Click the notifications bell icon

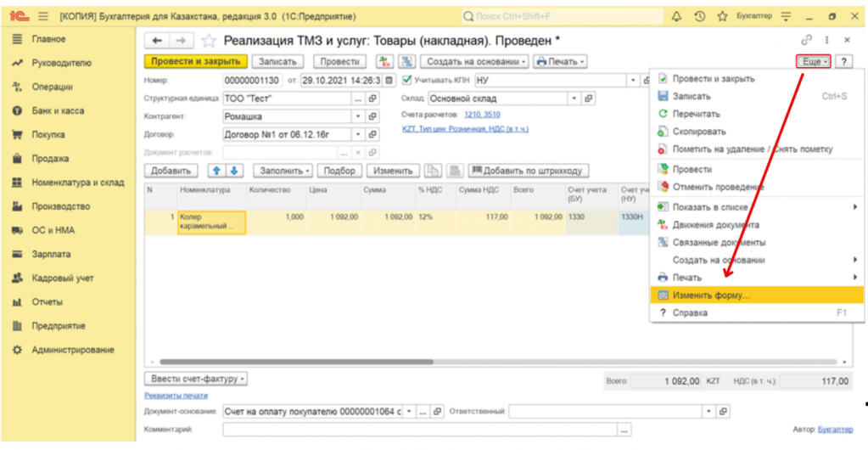[x=676, y=16]
